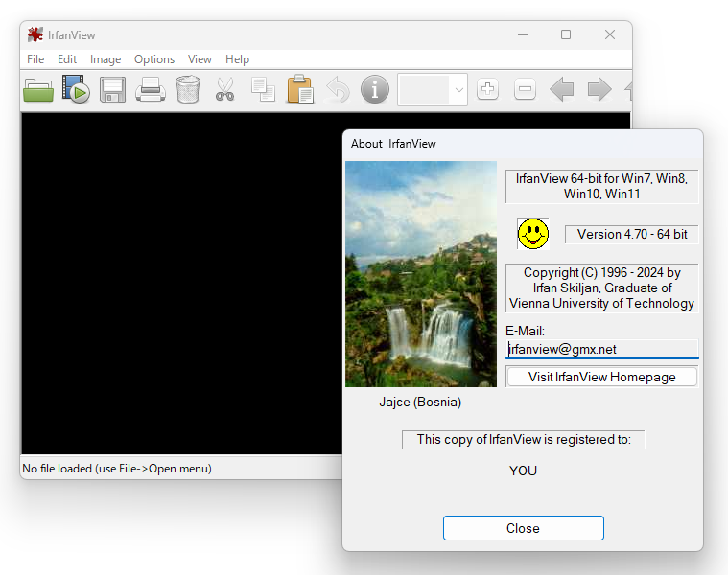Delete file with the trash bin icon
728x575 pixels.
click(188, 89)
